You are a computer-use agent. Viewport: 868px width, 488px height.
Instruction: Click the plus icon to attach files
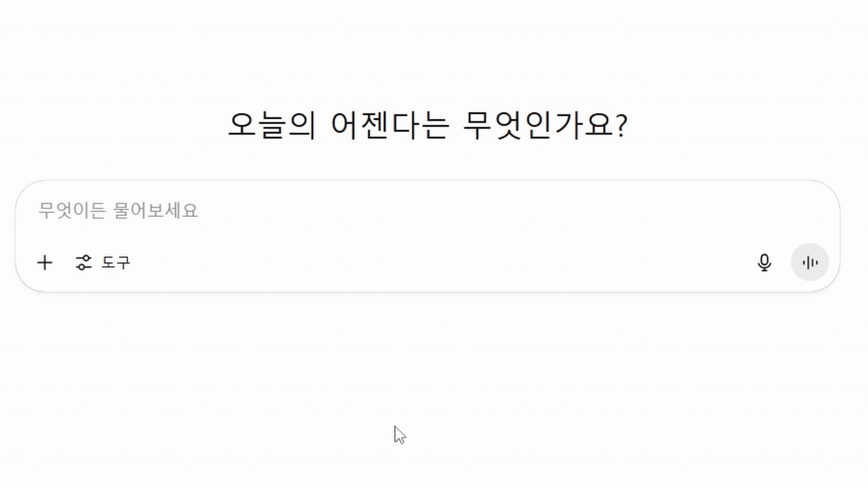(x=45, y=263)
